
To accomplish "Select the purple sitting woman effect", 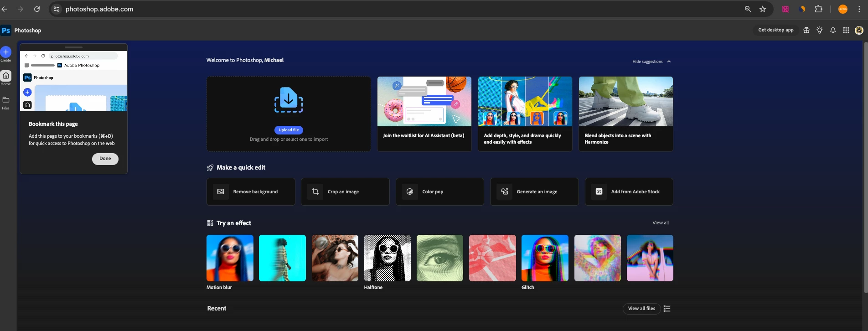I will click(x=650, y=258).
